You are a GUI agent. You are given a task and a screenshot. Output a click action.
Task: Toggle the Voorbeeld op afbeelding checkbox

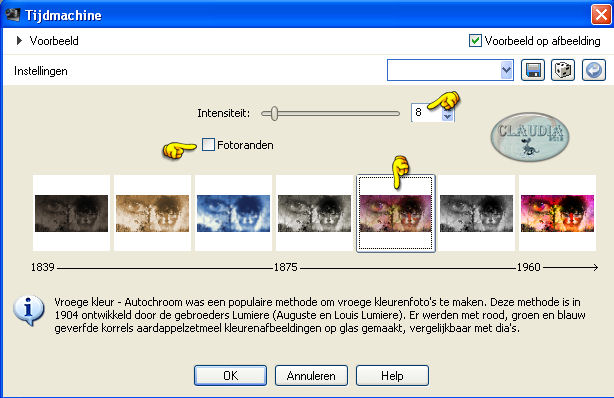(x=475, y=41)
